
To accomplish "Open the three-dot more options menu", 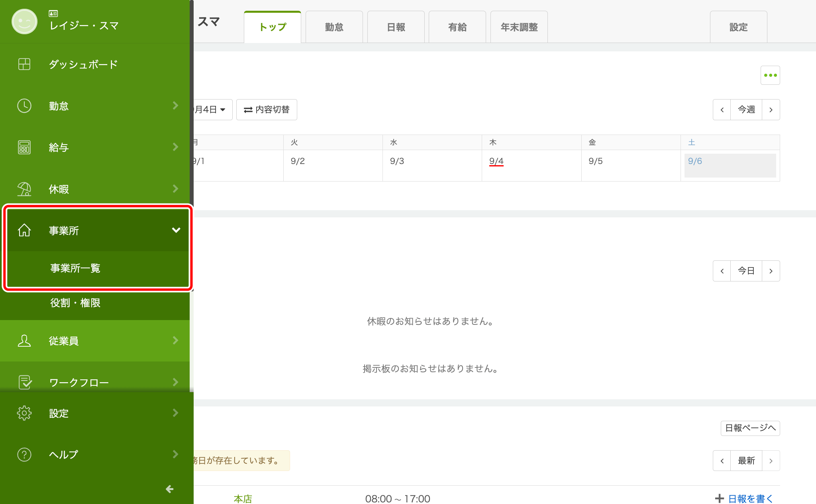I will (770, 75).
